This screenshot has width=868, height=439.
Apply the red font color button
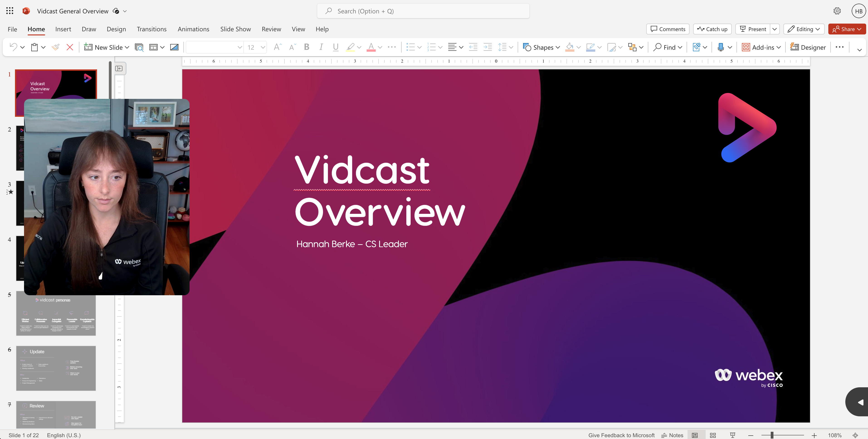pos(371,47)
